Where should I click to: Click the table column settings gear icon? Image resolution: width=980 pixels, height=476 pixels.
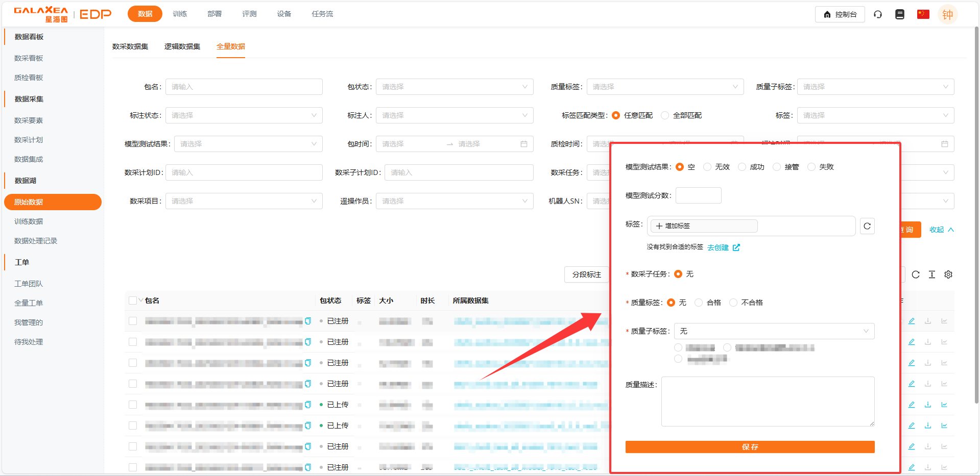[948, 274]
